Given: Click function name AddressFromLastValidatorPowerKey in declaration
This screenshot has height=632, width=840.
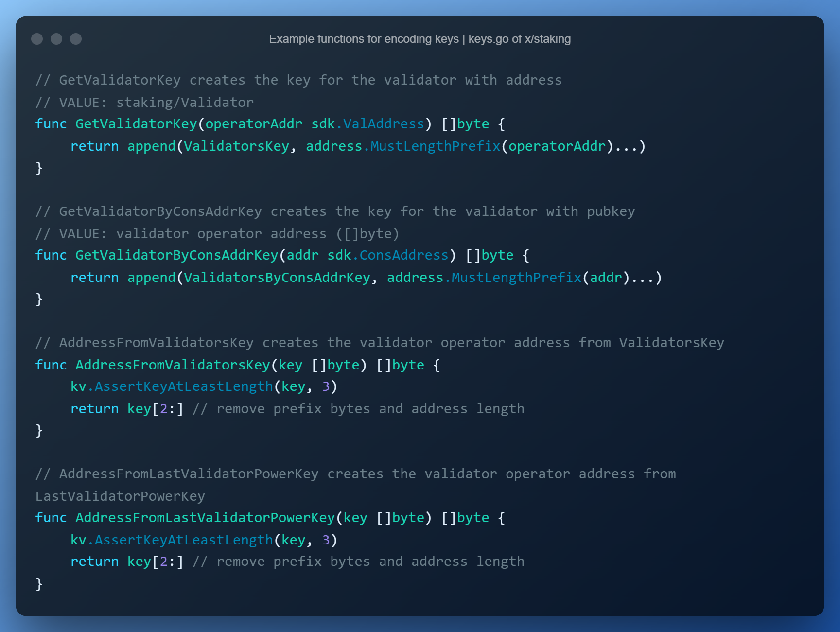Looking at the screenshot, I should [205, 518].
